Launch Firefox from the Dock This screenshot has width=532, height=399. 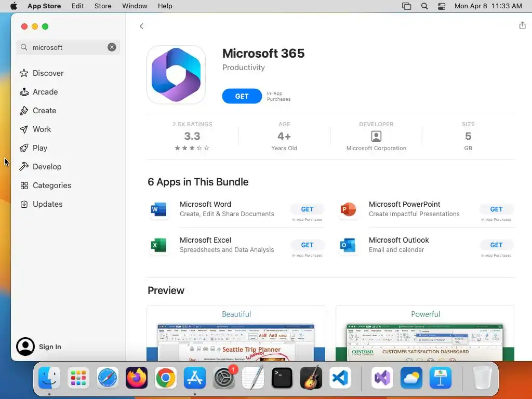tap(137, 378)
